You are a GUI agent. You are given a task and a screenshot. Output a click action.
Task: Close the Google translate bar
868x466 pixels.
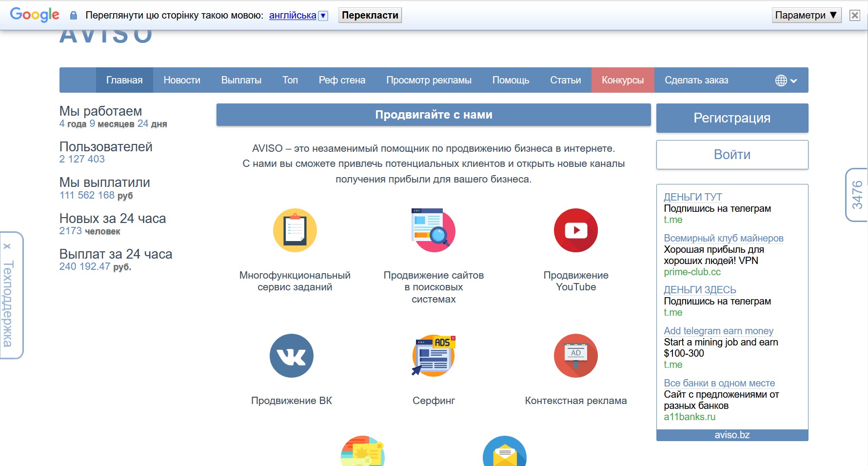pyautogui.click(x=855, y=15)
